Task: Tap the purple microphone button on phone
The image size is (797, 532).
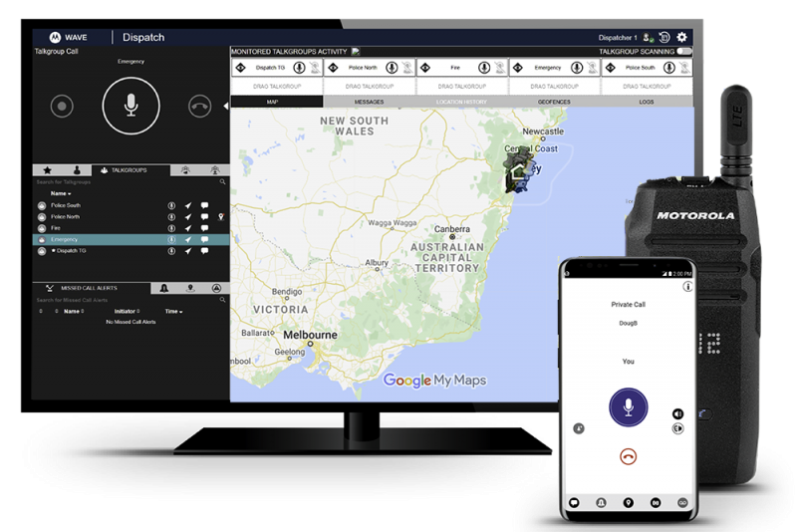Action: pos(629,407)
